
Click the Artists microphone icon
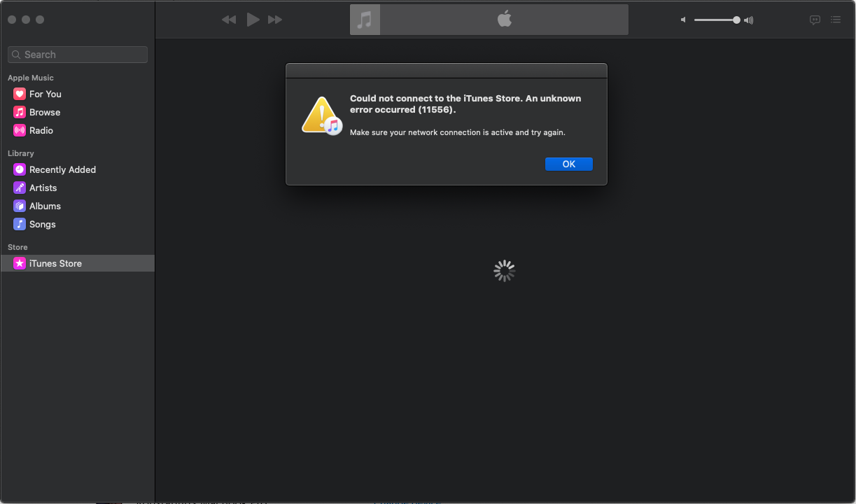pyautogui.click(x=20, y=188)
